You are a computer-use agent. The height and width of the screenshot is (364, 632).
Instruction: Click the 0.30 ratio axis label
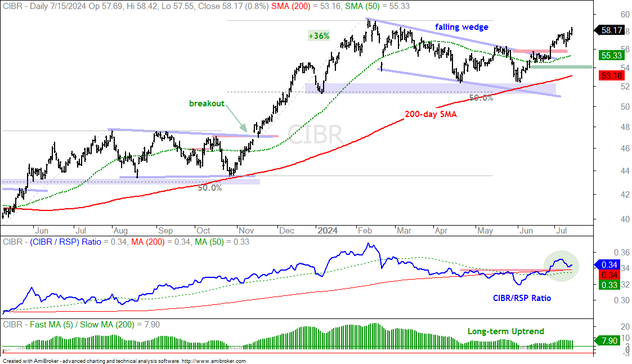coord(621,300)
